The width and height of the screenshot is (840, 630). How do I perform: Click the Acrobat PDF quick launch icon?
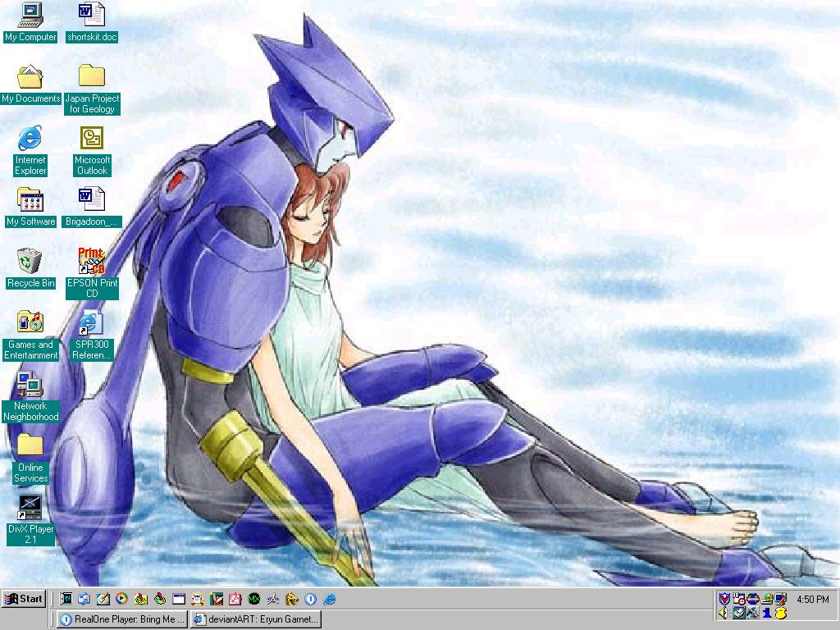(235, 599)
